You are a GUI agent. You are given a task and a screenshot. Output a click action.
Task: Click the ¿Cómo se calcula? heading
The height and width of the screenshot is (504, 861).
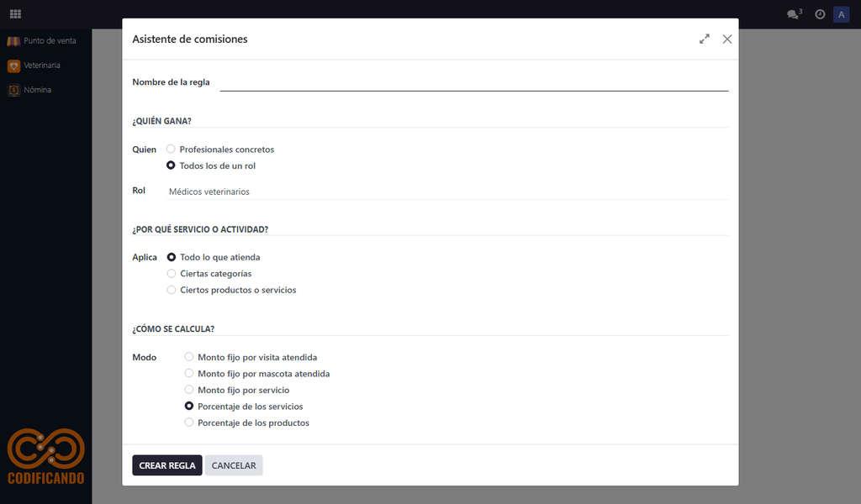173,329
